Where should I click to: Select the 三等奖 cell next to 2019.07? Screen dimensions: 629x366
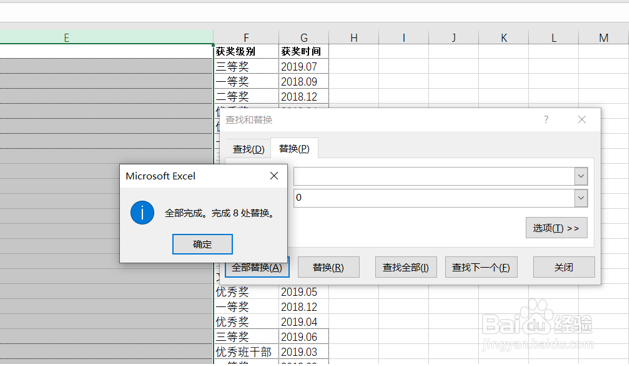click(246, 66)
